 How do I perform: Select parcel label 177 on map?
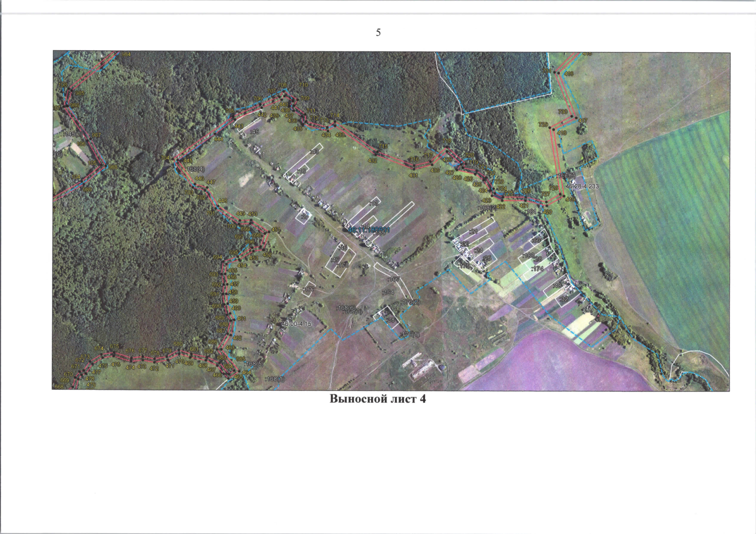309,290
